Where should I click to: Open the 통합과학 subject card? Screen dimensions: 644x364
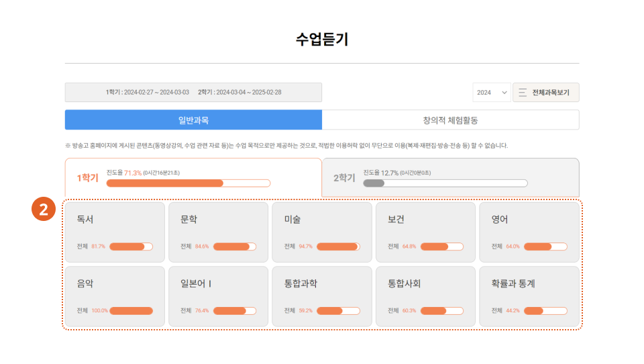point(322,297)
